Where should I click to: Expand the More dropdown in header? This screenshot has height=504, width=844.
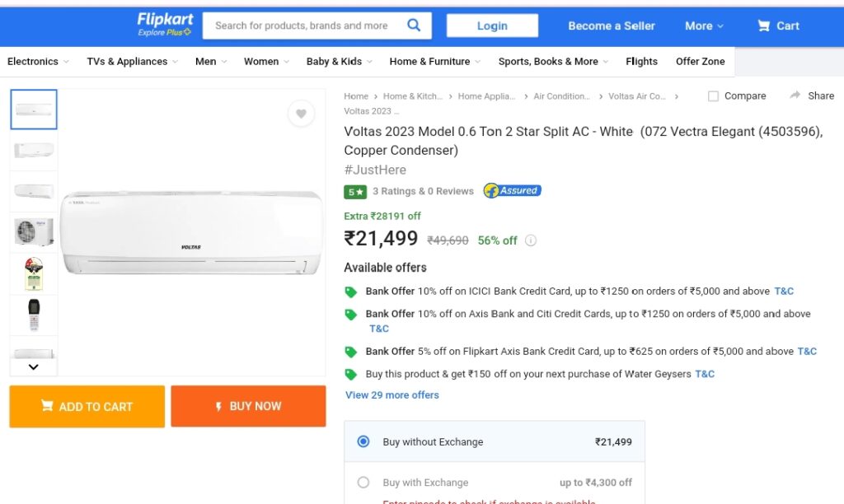704,26
